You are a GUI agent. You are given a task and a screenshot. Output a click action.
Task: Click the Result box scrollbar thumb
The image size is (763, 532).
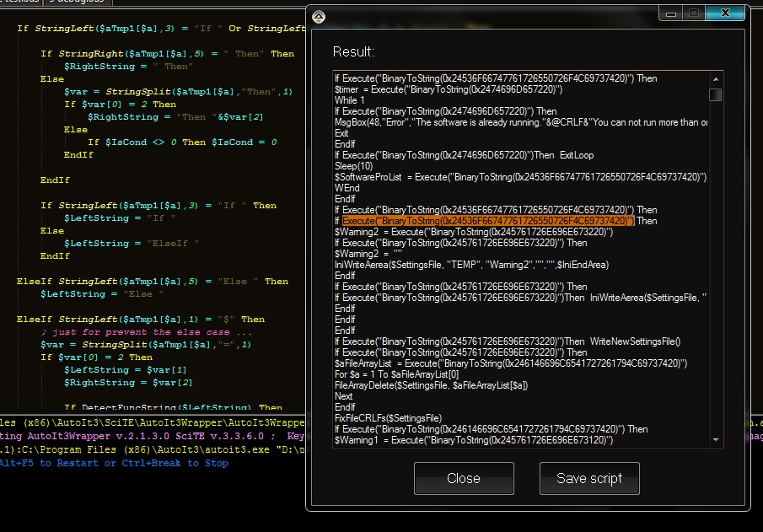[x=715, y=94]
